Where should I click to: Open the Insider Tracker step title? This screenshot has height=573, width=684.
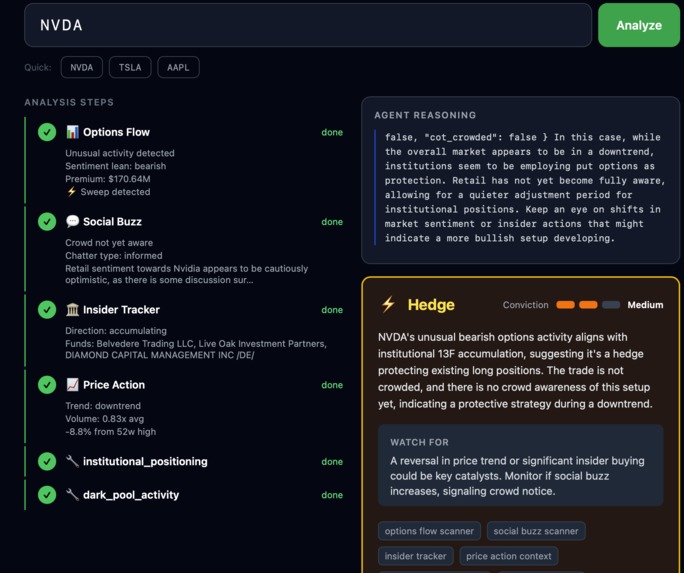click(121, 310)
